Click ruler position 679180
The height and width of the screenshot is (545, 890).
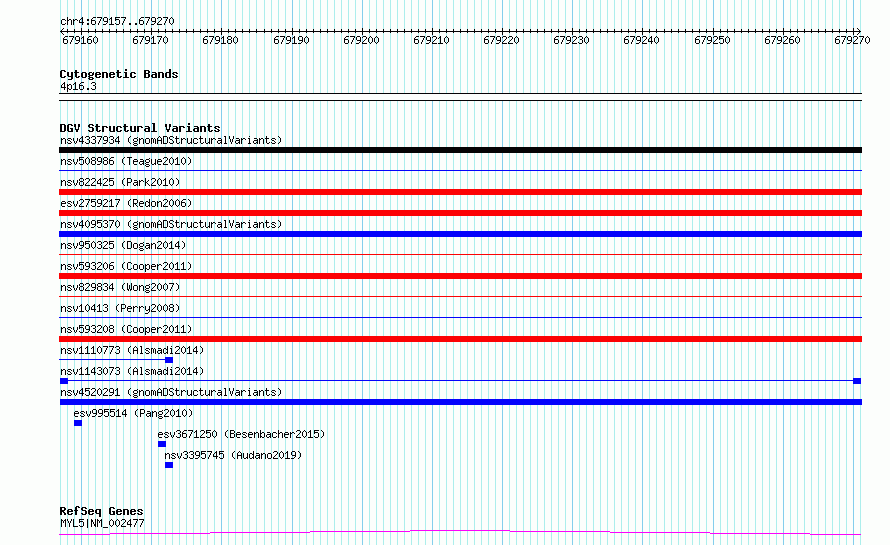pos(220,40)
